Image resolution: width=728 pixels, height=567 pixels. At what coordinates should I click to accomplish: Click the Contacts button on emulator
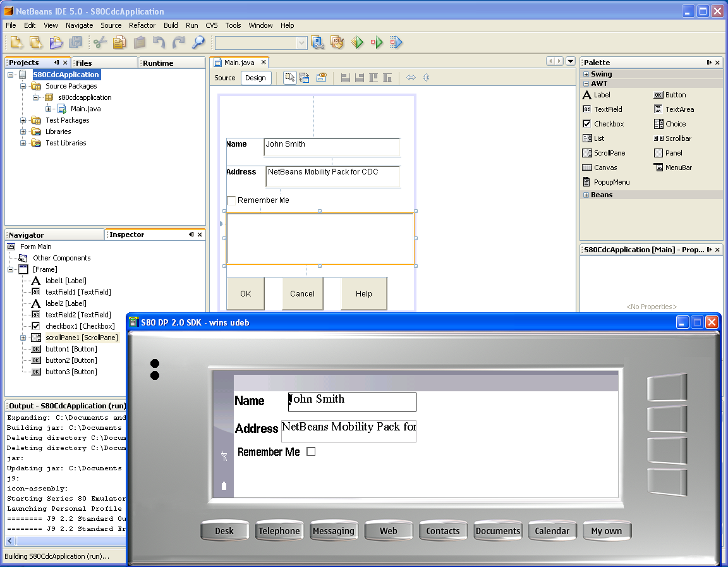coord(443,531)
